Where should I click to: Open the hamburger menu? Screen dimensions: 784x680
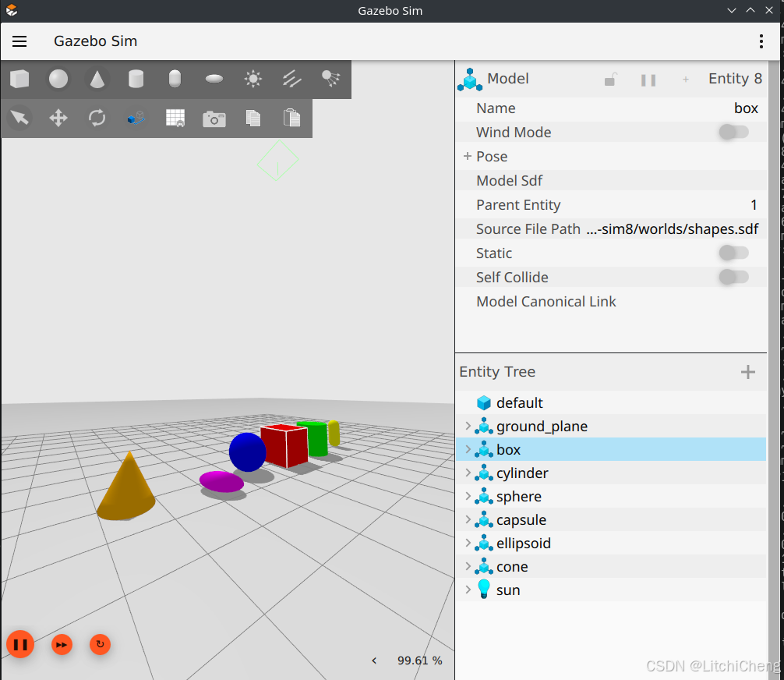(19, 41)
